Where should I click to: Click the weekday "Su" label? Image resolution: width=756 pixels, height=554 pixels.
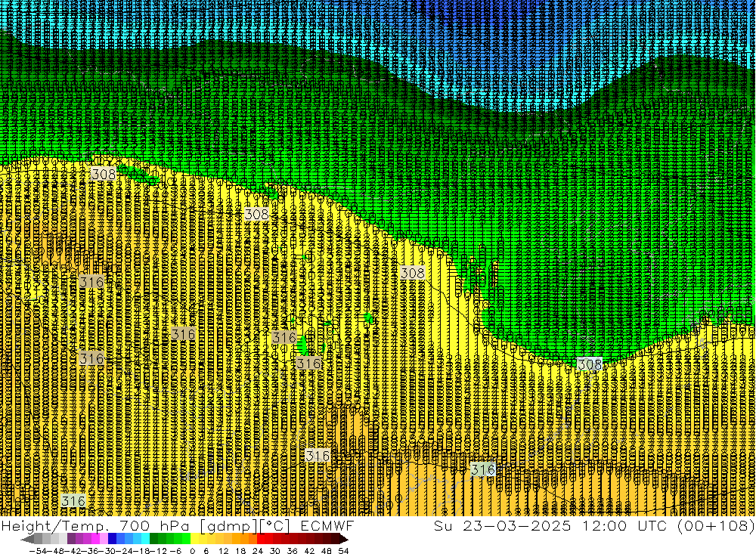[x=443, y=525]
